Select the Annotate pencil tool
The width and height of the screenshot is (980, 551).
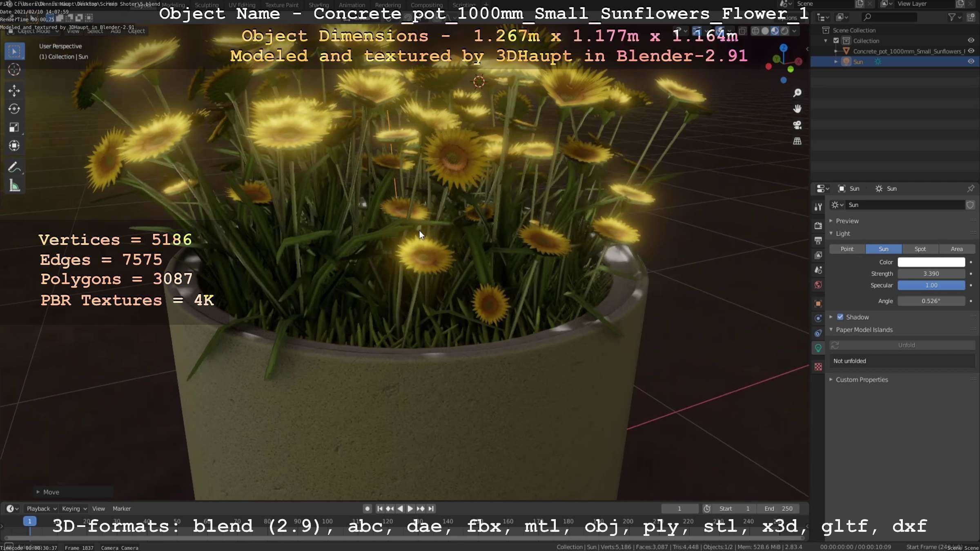point(14,167)
